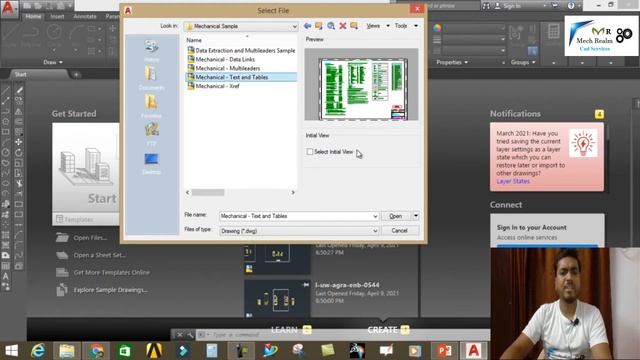Open the Tools dropdown menu
This screenshot has height=360, width=640.
click(x=406, y=26)
